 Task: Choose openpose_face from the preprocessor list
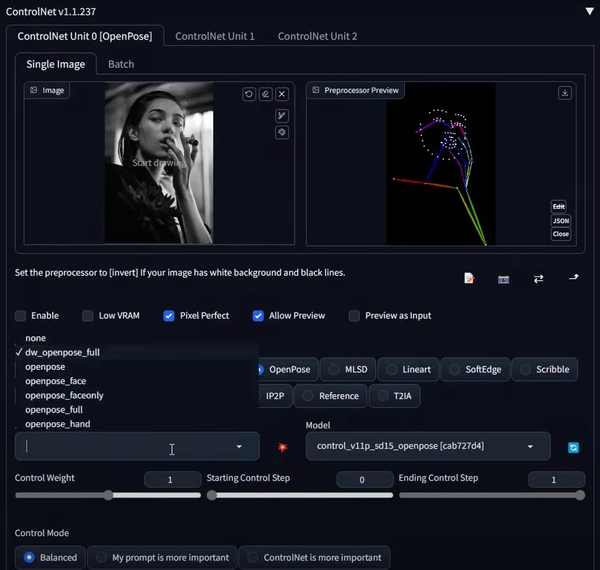pos(56,381)
